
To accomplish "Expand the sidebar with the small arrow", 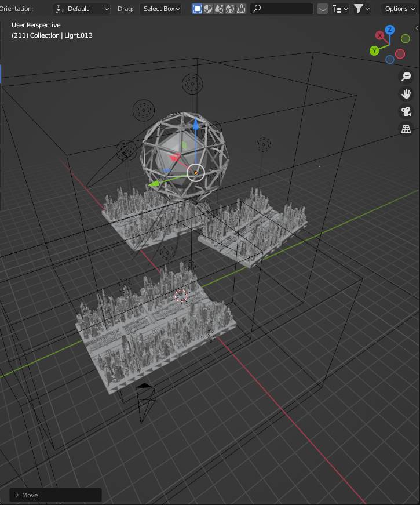I will tap(417, 28).
